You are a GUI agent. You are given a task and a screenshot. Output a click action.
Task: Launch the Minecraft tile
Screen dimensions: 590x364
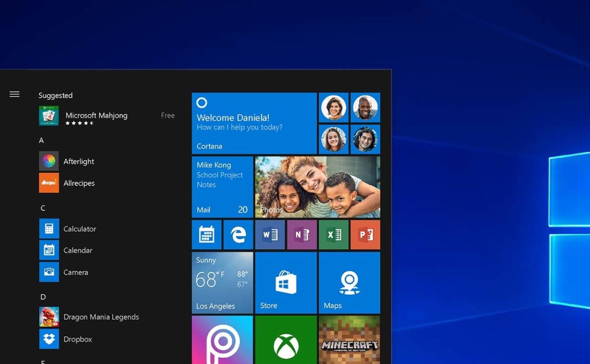[x=349, y=339]
